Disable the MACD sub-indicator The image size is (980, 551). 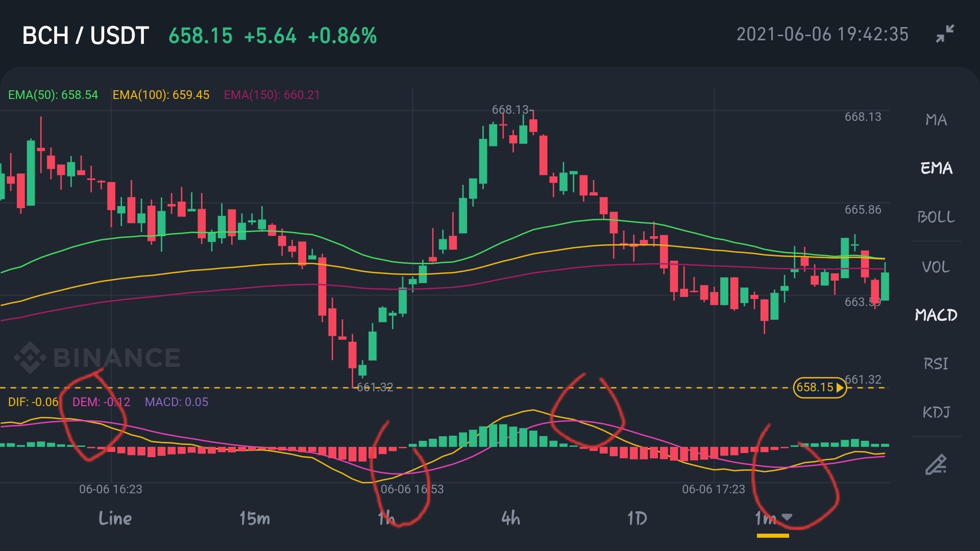[936, 315]
